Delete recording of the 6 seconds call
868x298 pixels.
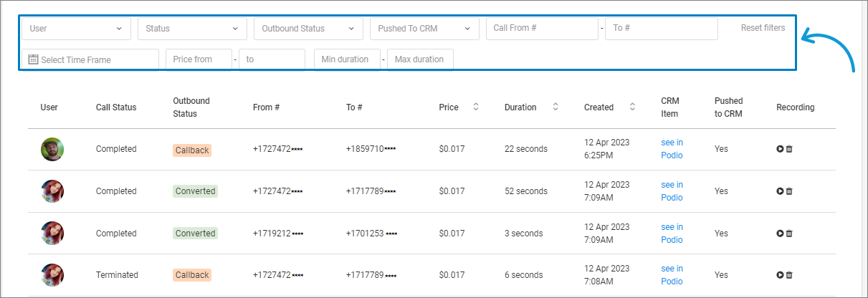789,275
